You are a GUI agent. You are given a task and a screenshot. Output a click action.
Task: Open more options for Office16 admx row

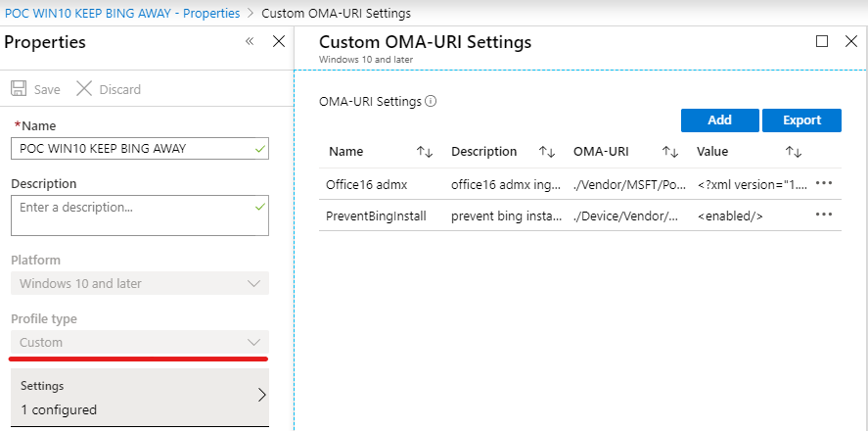[824, 183]
